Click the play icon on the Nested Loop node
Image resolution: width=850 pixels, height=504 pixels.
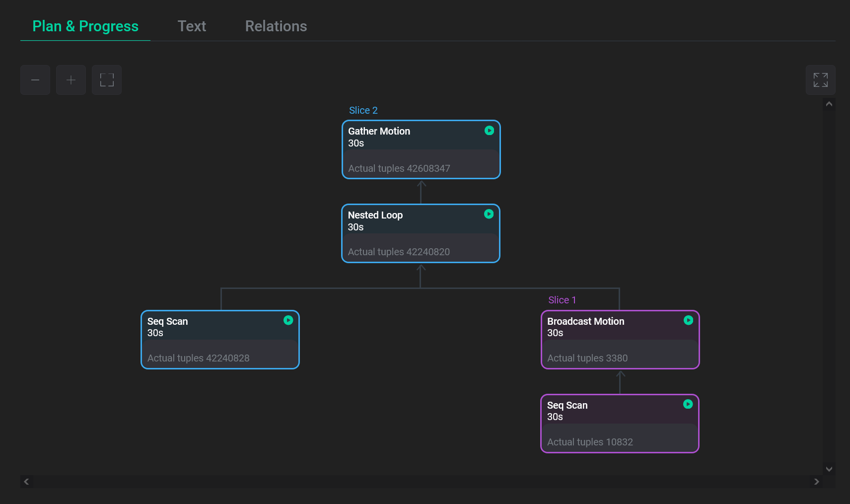click(x=489, y=214)
